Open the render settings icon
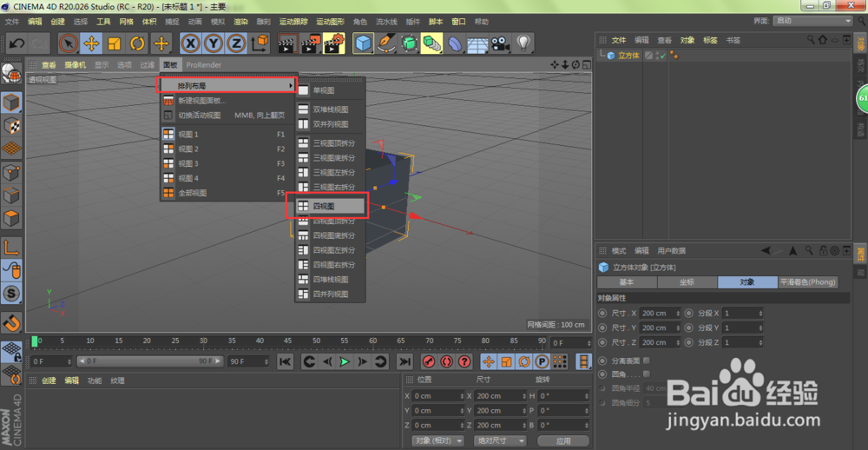 click(334, 43)
